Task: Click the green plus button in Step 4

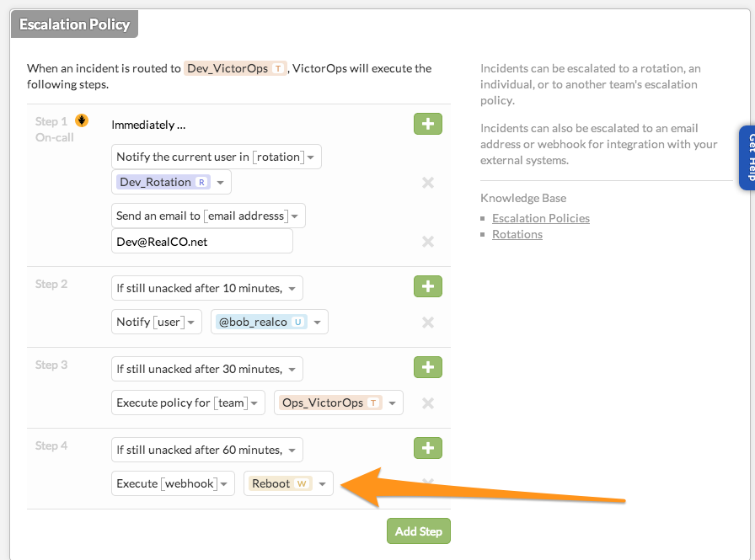Action: (427, 448)
